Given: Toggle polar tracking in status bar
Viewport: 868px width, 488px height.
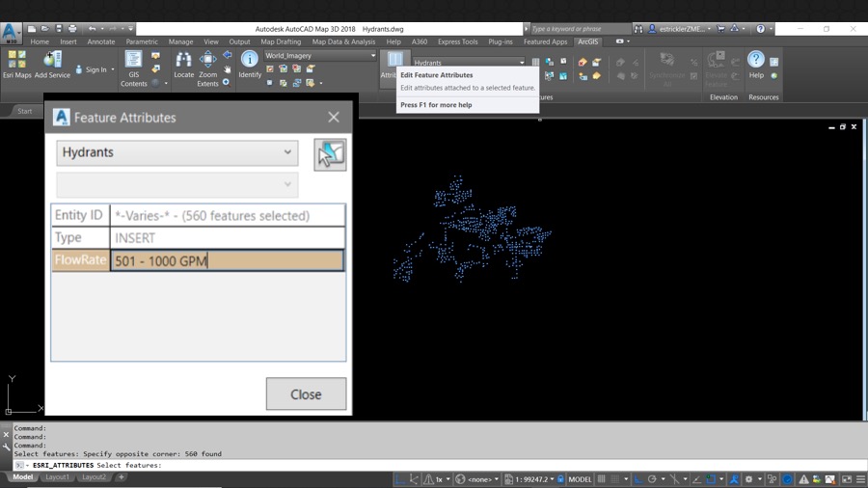Looking at the screenshot, I should pyautogui.click(x=652, y=479).
